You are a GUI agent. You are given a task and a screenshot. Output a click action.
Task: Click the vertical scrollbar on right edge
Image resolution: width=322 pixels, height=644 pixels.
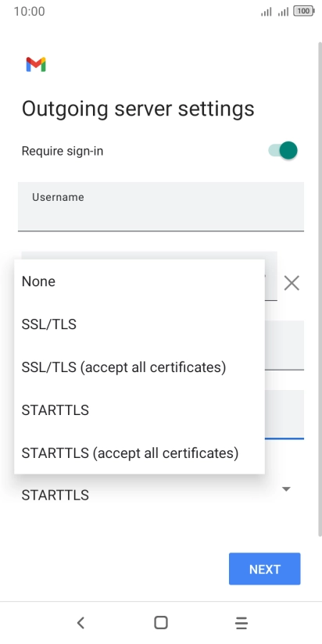(320, 288)
